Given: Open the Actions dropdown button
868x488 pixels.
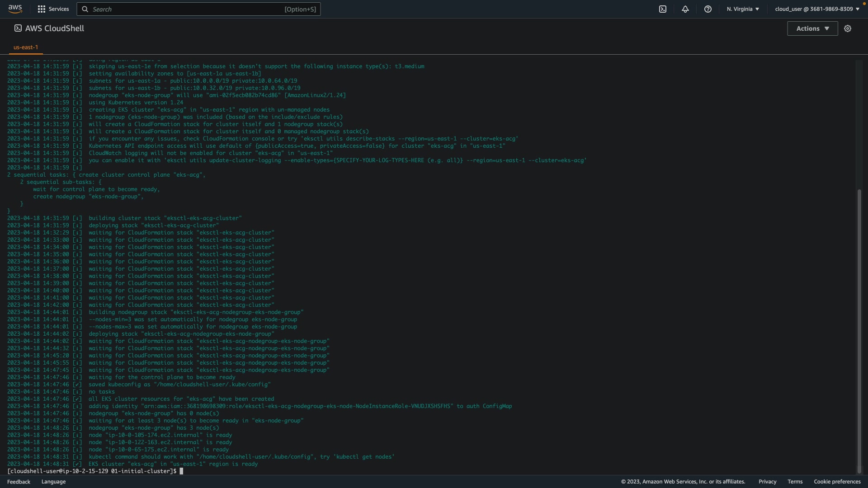Looking at the screenshot, I should 812,28.
